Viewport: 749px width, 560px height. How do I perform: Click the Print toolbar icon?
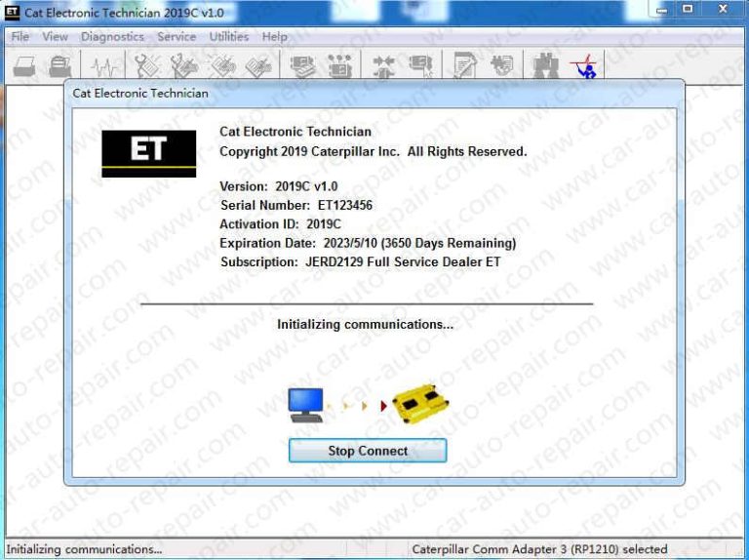(23, 65)
